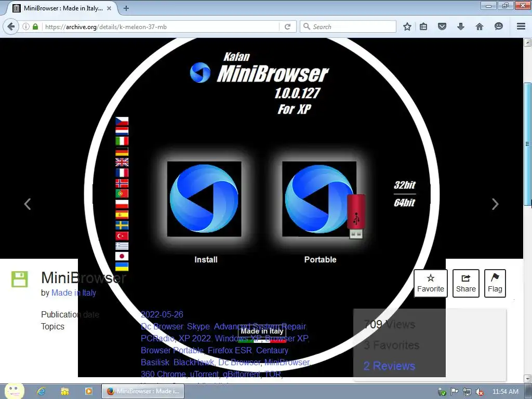
Task: Show previous carousel image
Action: tap(28, 204)
